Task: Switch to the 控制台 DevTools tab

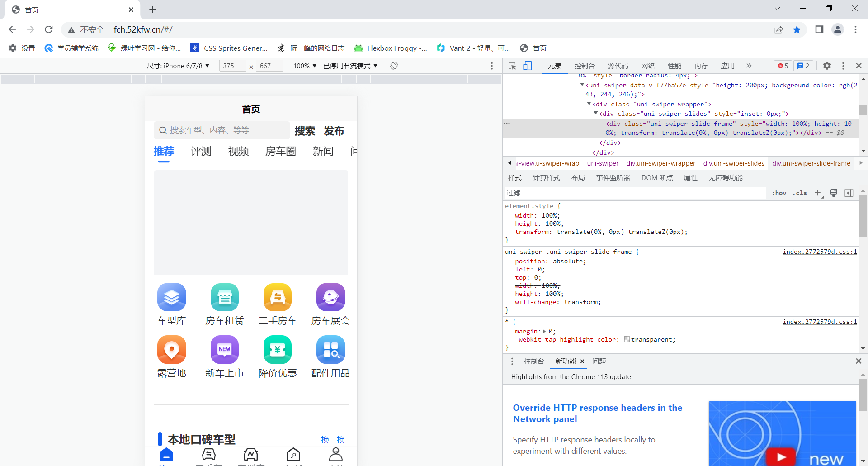Action: pyautogui.click(x=585, y=66)
